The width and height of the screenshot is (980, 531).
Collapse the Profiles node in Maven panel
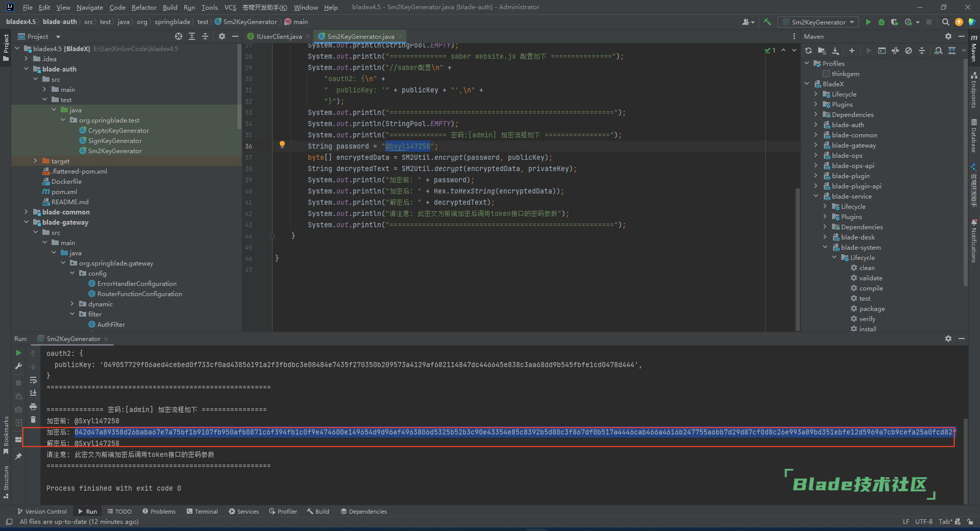[x=807, y=63]
